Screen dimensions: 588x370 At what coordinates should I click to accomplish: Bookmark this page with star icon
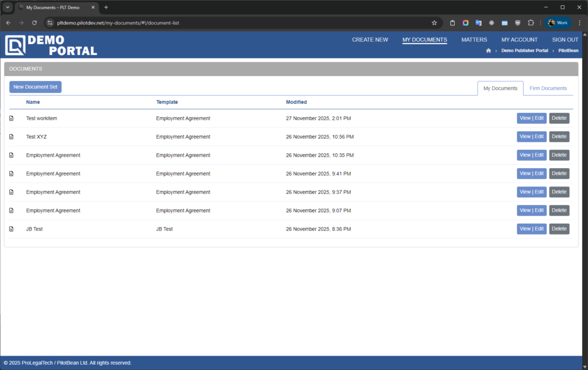[434, 22]
